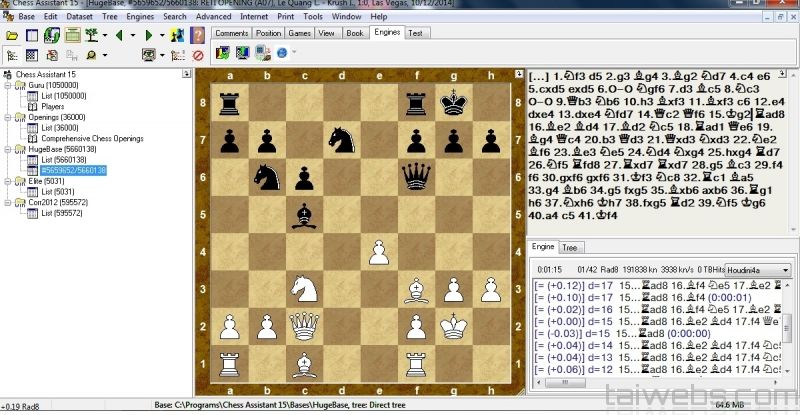Image resolution: width=800 pixels, height=415 pixels.
Task: Click the green right arrow forward icon
Action: coord(150,35)
